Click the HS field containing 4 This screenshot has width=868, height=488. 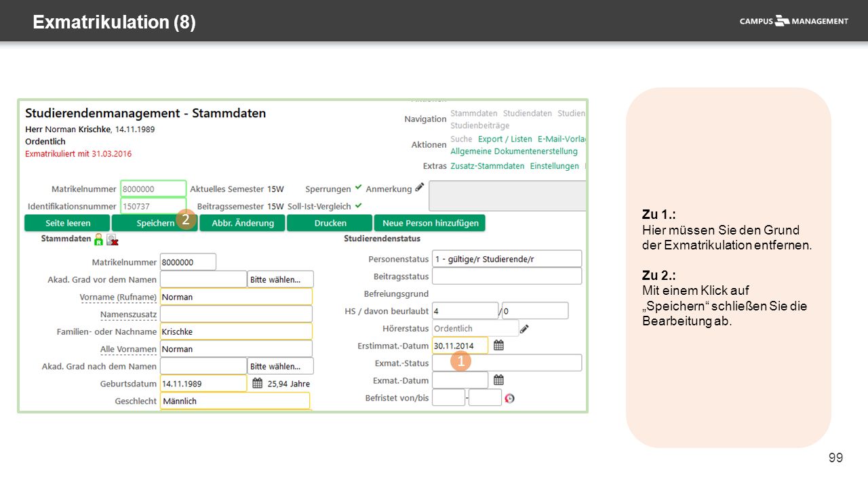[x=465, y=310]
